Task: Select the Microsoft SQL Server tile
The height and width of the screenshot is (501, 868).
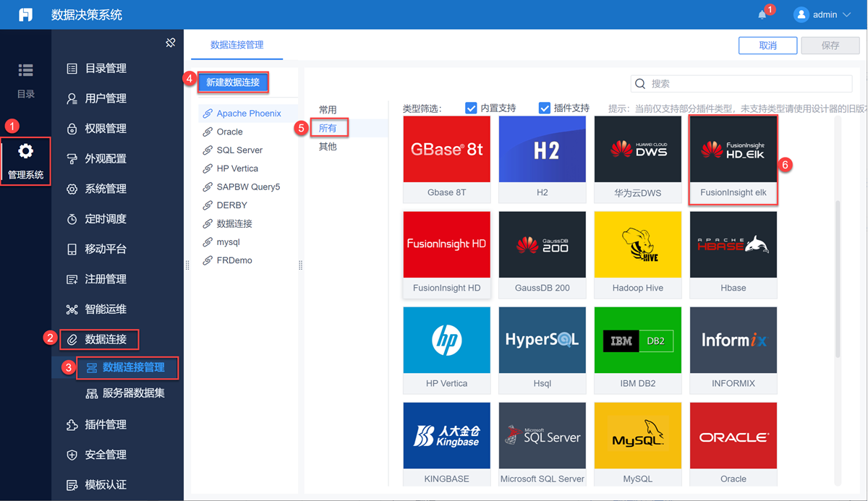Action: pyautogui.click(x=542, y=444)
